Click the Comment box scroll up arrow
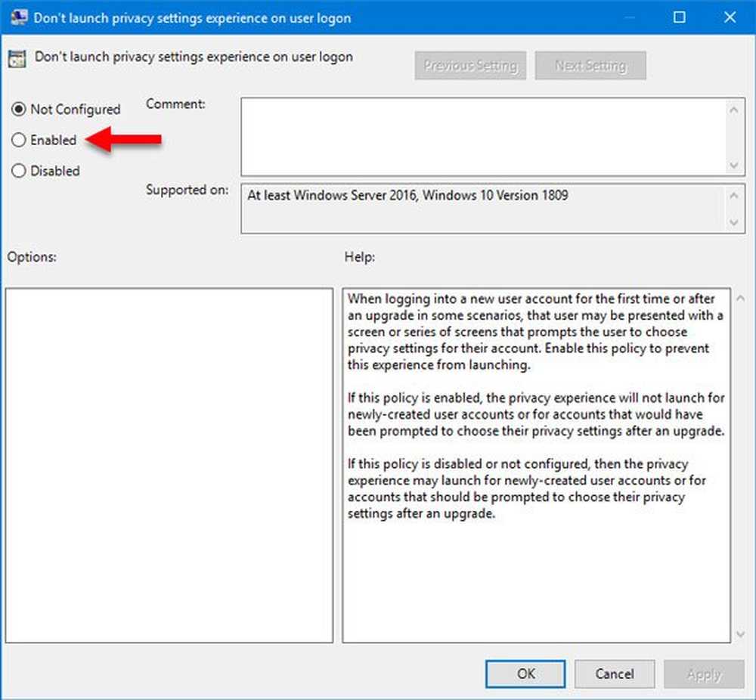The width and height of the screenshot is (756, 700). [734, 110]
